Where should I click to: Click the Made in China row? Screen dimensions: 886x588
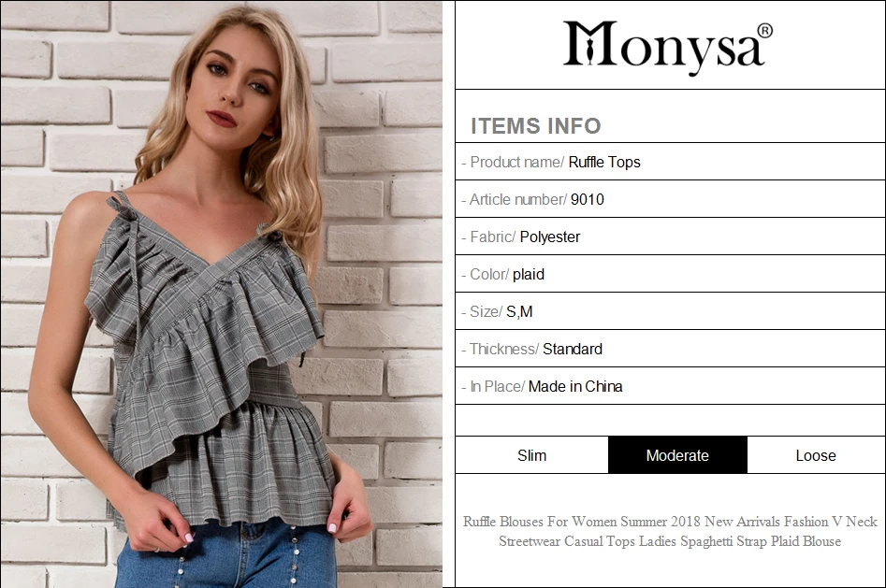pyautogui.click(x=670, y=386)
